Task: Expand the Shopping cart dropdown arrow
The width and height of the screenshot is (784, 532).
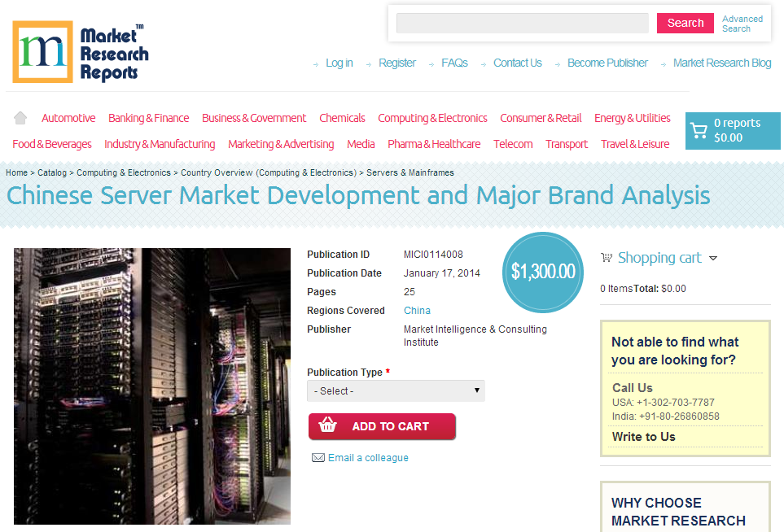Action: point(713,258)
